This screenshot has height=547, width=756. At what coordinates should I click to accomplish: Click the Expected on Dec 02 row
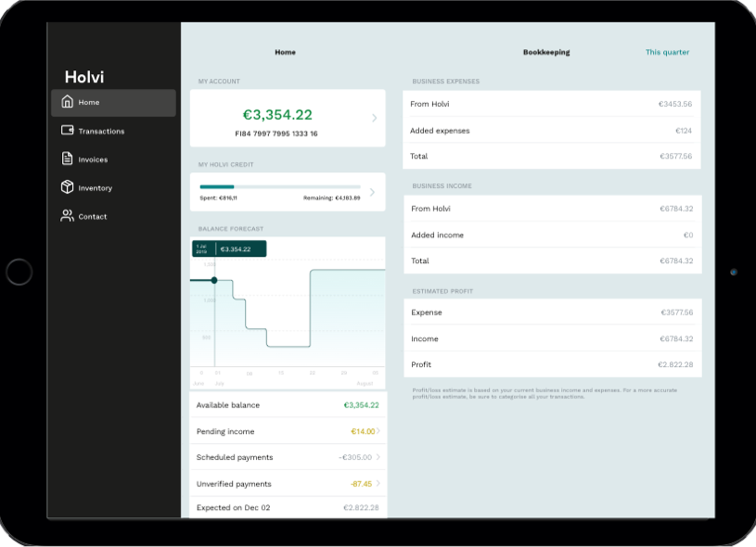coord(288,507)
